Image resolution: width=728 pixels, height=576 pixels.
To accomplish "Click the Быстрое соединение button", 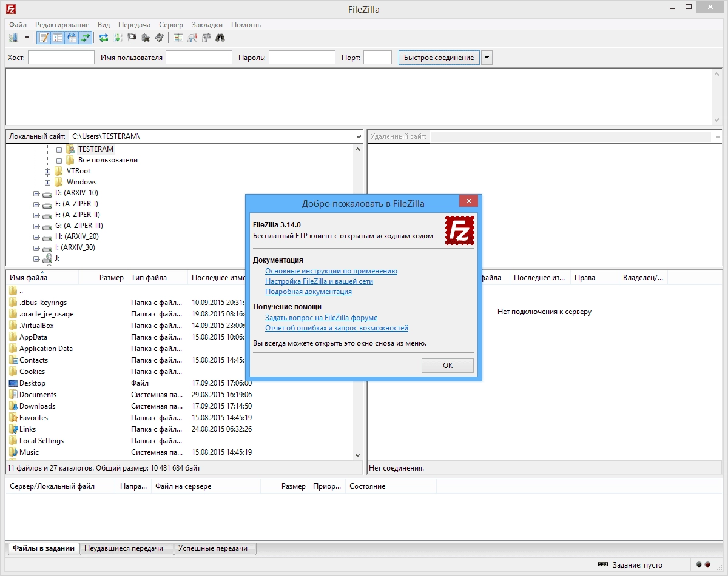I will (x=439, y=58).
